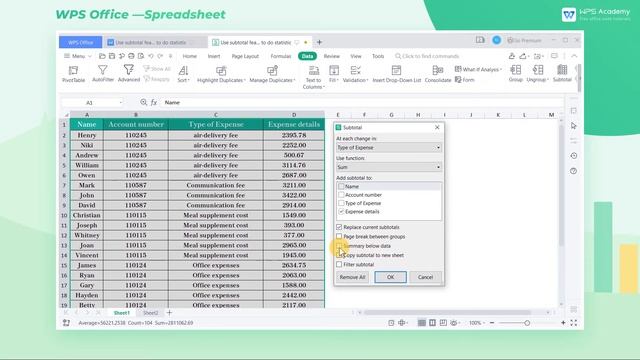Open the 100% zoom level dropdown
Screen dimensions: 640x360
pyautogui.click(x=476, y=323)
